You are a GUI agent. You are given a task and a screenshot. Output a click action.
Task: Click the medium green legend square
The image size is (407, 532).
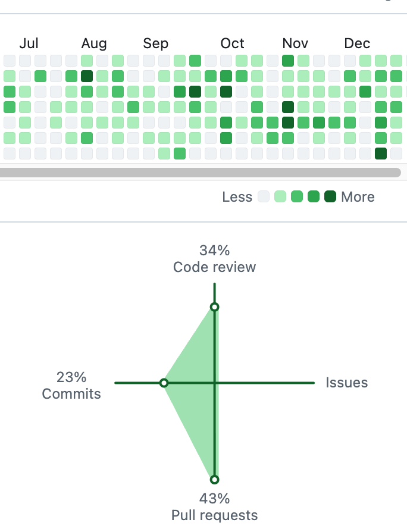pyautogui.click(x=296, y=196)
